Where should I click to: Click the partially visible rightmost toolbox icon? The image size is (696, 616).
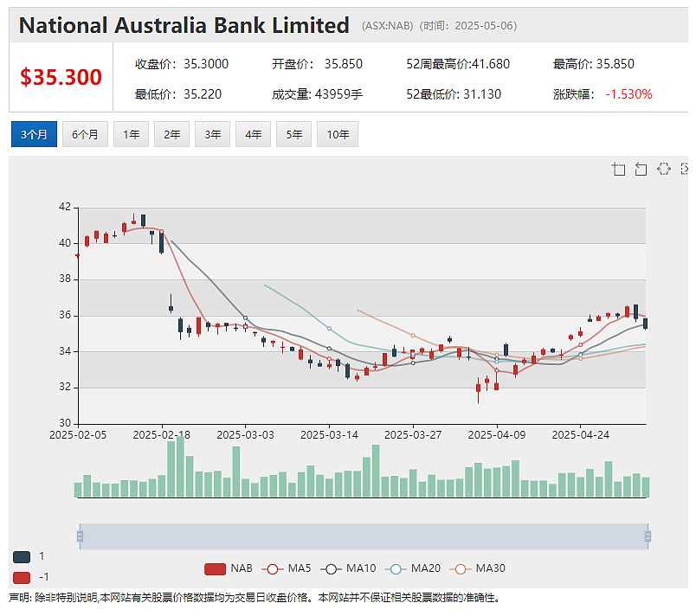pos(684,169)
